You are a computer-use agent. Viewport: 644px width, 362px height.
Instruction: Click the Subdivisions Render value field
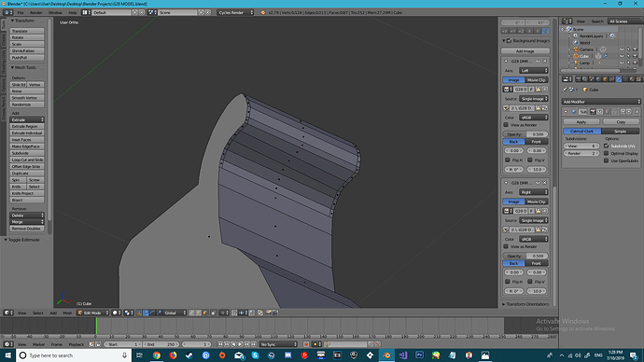pyautogui.click(x=581, y=153)
